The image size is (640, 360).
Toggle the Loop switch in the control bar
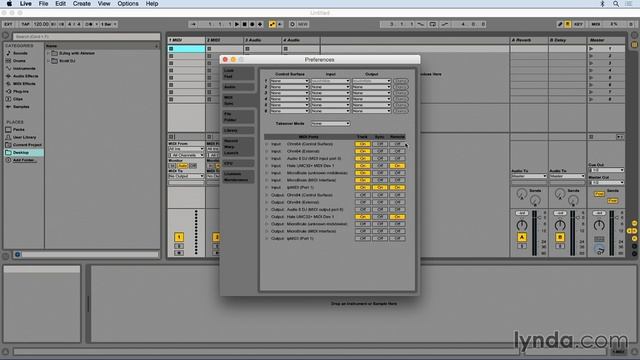[433, 24]
